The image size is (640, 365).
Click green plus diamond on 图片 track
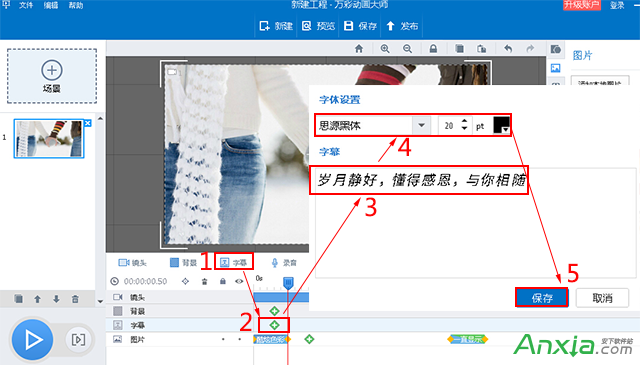(x=309, y=339)
